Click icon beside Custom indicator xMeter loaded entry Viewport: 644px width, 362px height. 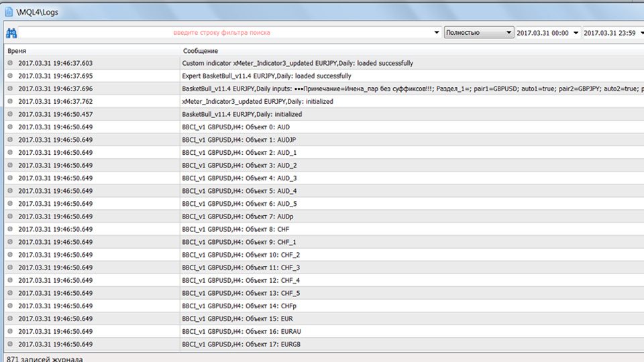[10, 63]
